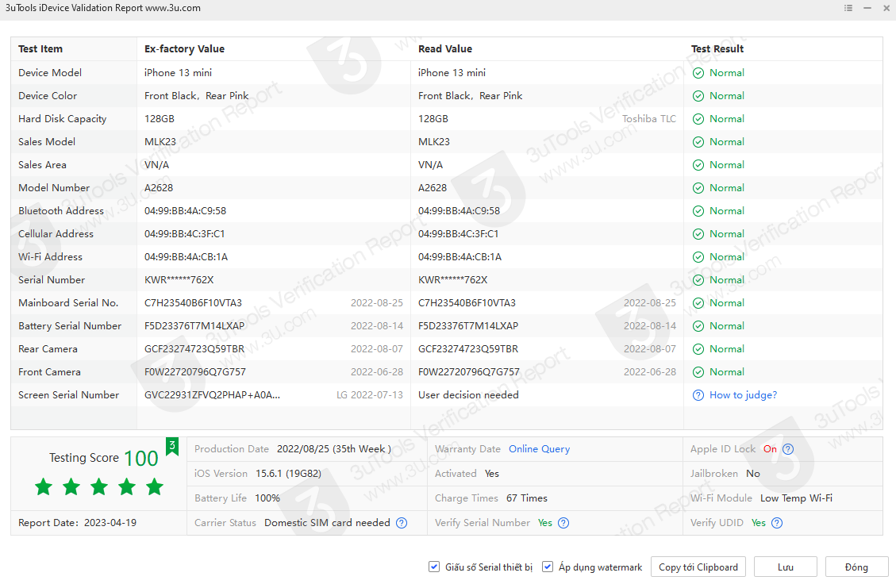Viewport: 896px width, 588px height.
Task: Click the green 3uTools badge beside Testing Score
Action: [172, 446]
